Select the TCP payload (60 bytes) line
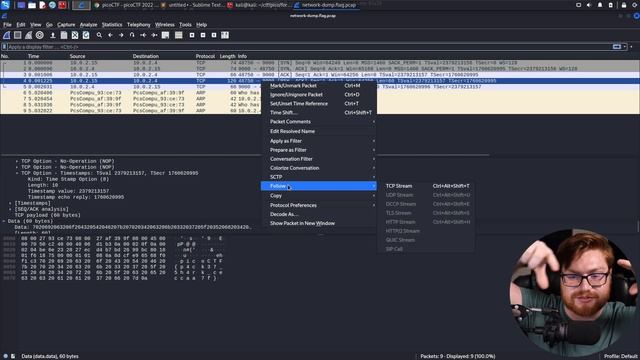Screen dimensions: 640x360 47,215
